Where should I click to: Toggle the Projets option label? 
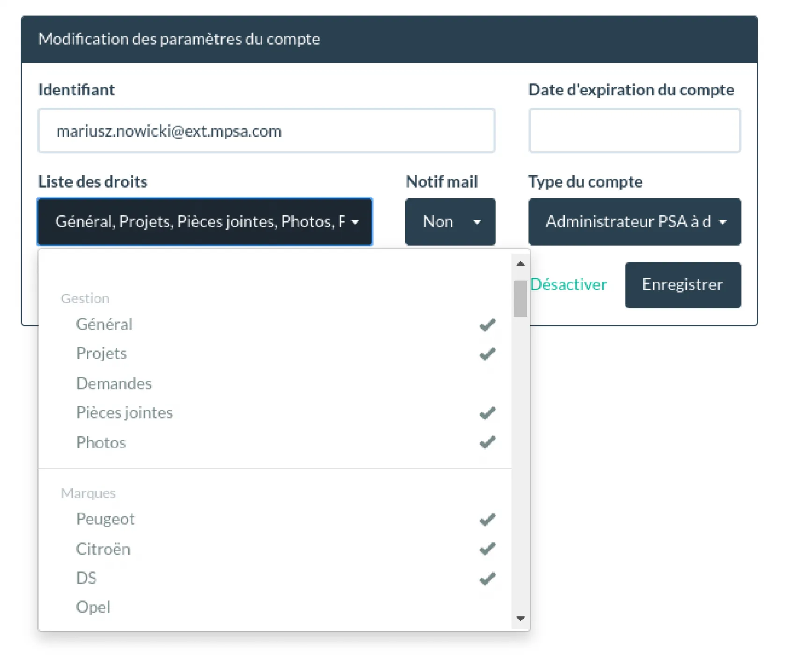pyautogui.click(x=102, y=354)
